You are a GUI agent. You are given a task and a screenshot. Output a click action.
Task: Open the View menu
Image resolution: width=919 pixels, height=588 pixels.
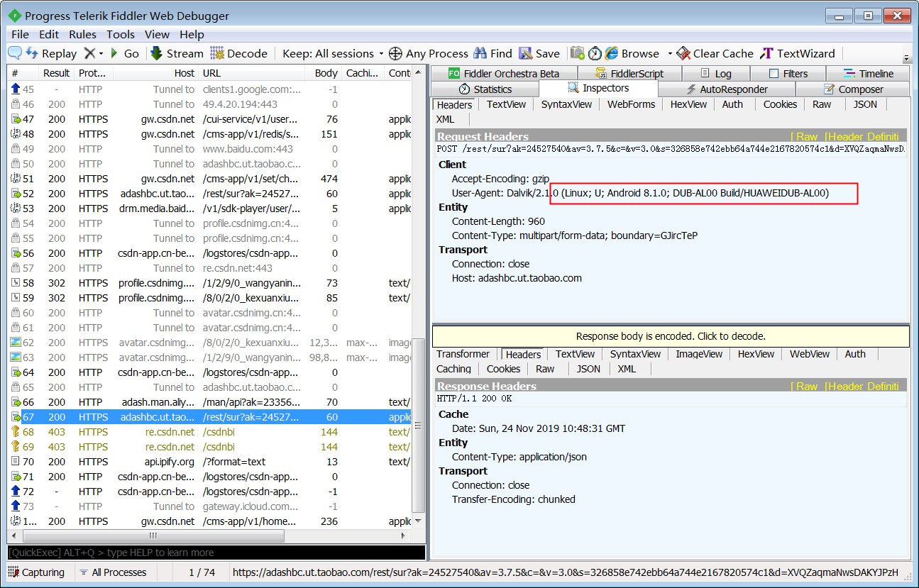pyautogui.click(x=157, y=34)
